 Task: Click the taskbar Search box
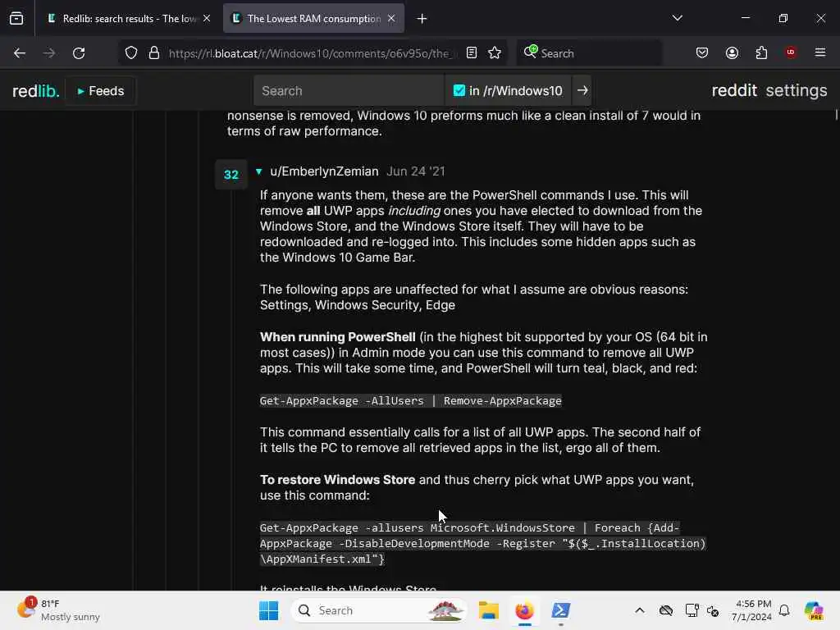pos(379,610)
